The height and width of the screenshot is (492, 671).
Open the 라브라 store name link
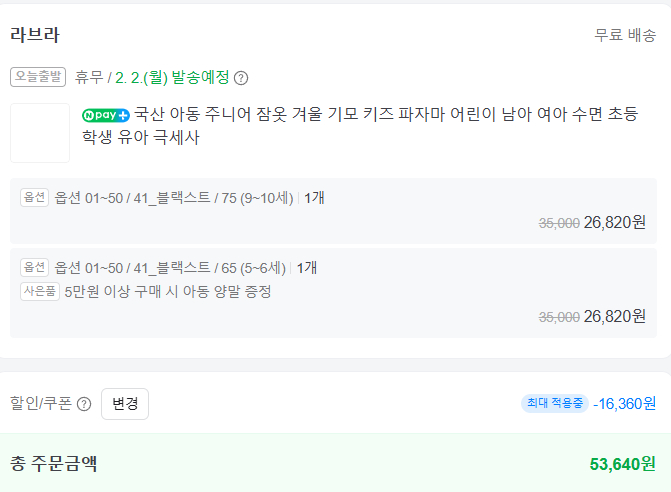(35, 35)
